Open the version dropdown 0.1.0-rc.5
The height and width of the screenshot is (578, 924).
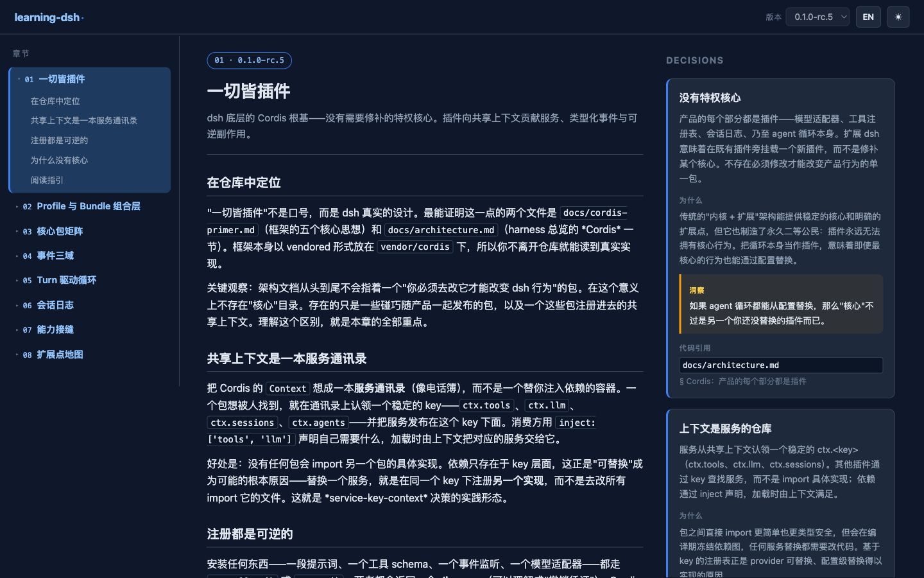817,17
